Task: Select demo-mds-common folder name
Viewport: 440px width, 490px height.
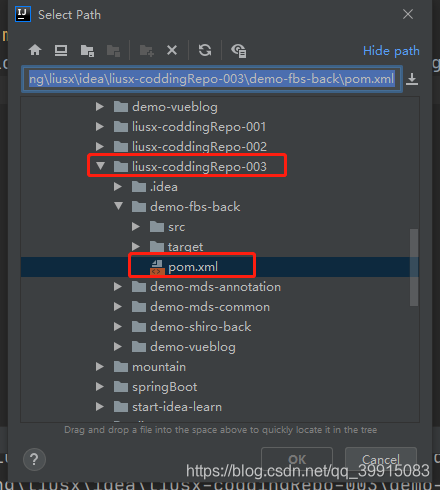Action: [x=210, y=307]
